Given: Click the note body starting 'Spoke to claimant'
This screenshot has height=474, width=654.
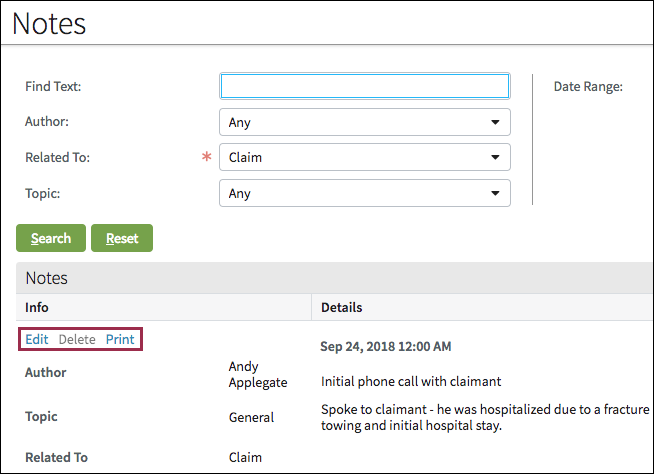Looking at the screenshot, I should click(x=484, y=417).
